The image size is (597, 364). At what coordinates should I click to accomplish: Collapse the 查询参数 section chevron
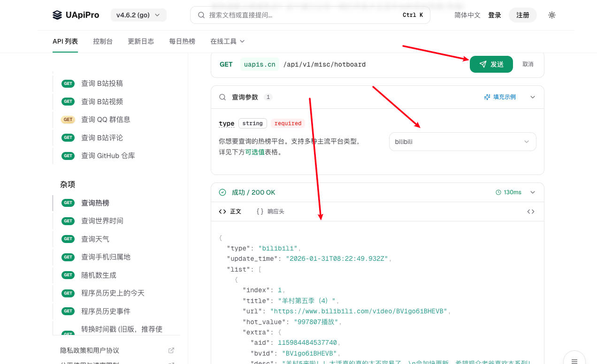click(533, 97)
